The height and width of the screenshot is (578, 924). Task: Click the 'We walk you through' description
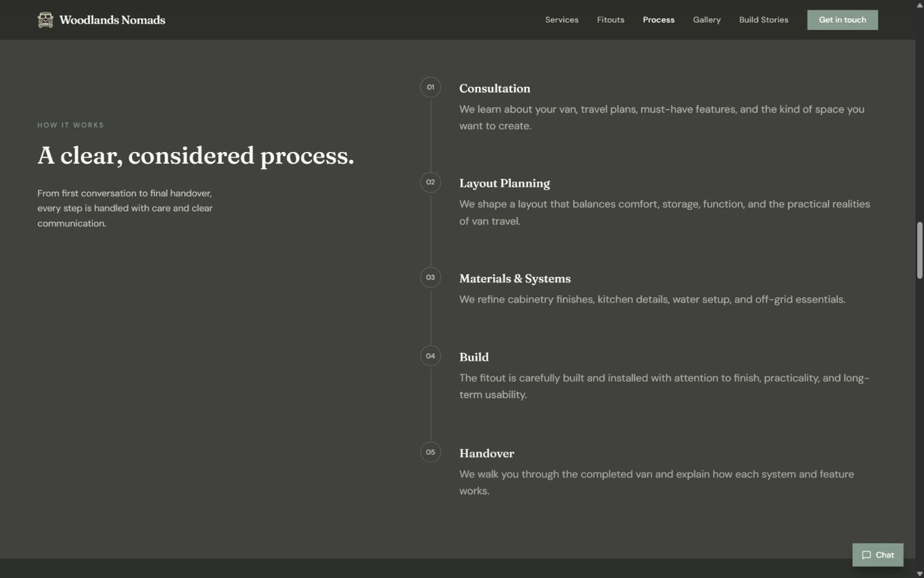656,482
